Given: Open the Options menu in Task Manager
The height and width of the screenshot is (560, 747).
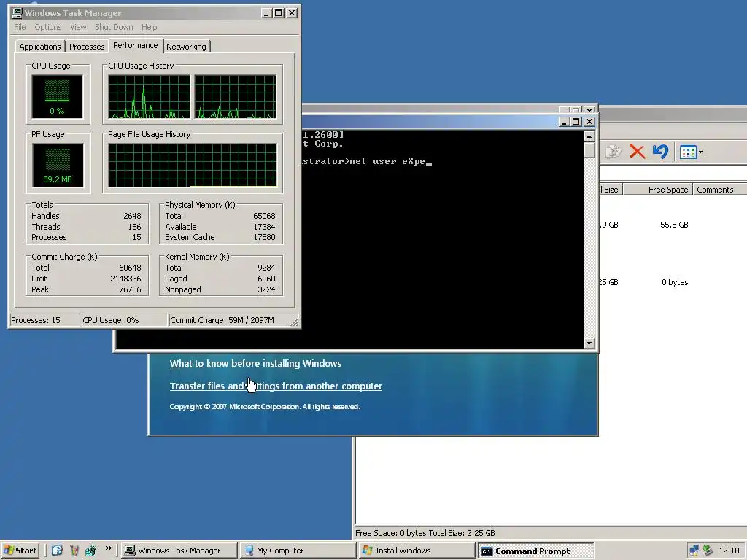Looking at the screenshot, I should pos(47,27).
